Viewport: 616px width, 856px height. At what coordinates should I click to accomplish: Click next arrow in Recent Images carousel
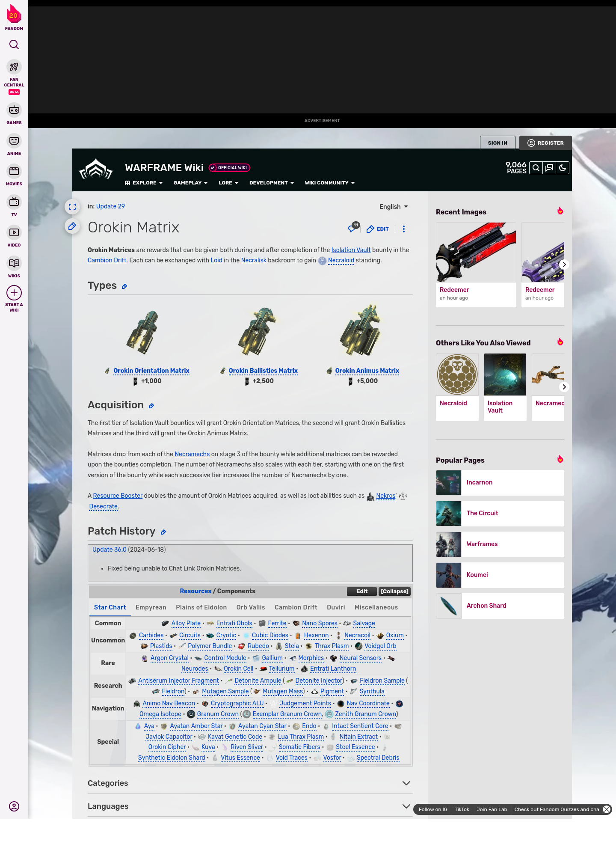[564, 265]
